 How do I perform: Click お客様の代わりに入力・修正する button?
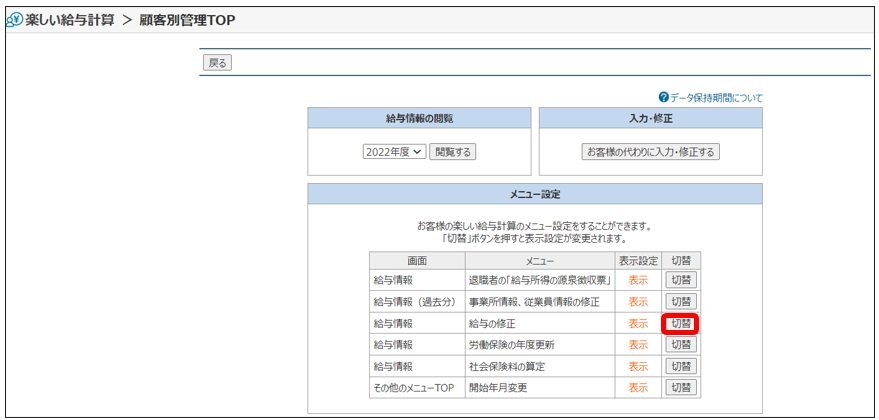(650, 152)
